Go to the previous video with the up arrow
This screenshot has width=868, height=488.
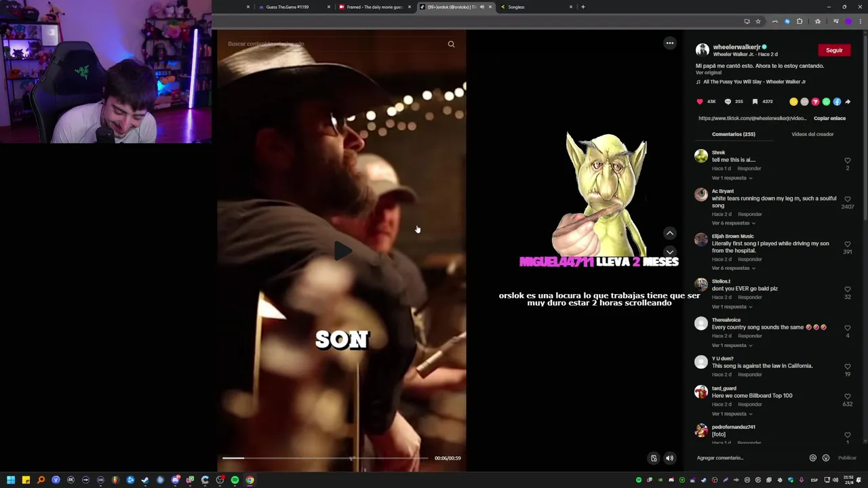(x=669, y=233)
